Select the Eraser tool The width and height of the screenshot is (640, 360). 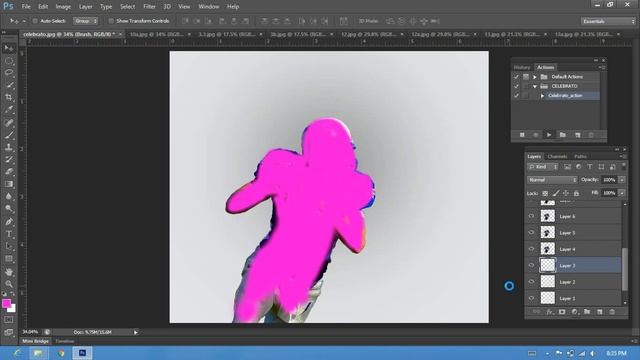coord(9,172)
